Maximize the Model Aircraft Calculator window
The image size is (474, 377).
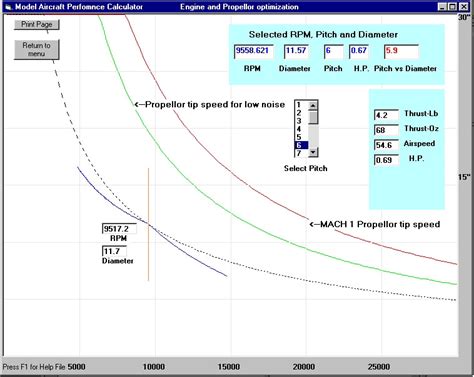point(452,7)
